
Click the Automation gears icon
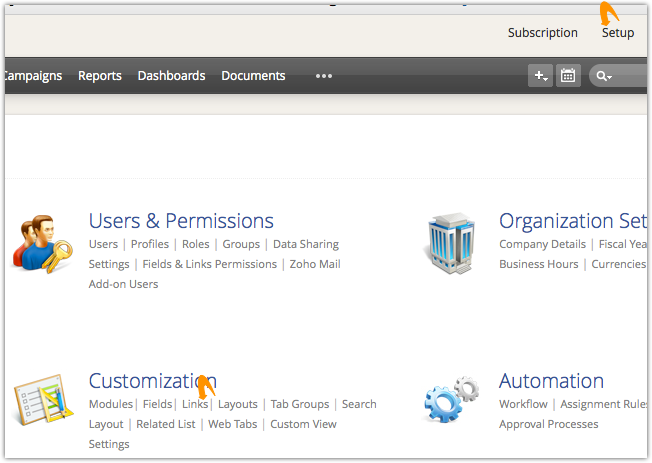[x=452, y=403]
